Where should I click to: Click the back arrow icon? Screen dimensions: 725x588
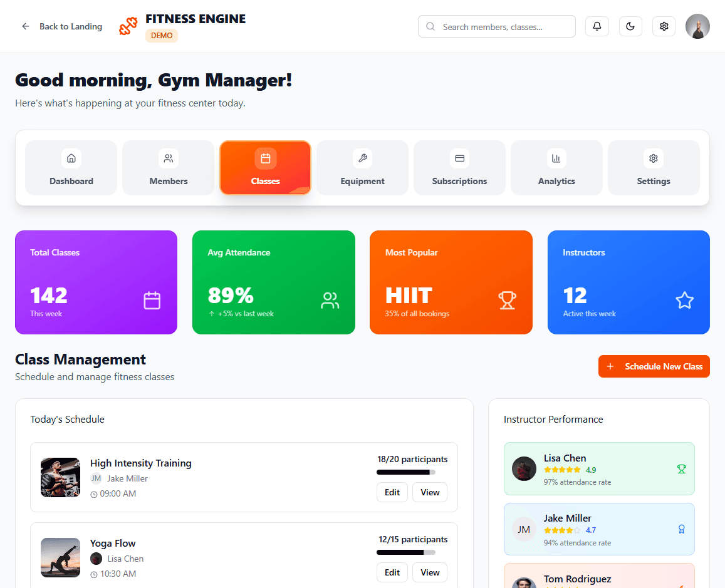(26, 26)
